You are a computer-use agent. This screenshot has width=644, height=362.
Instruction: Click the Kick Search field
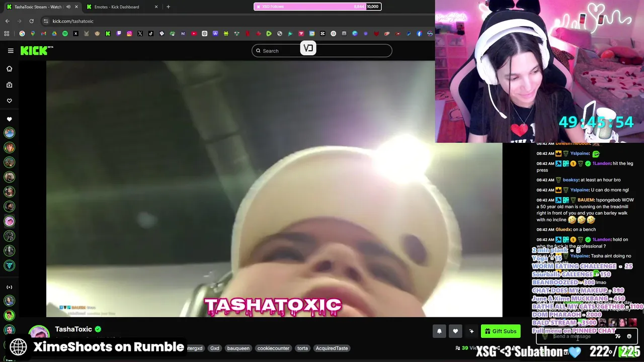pos(322,51)
